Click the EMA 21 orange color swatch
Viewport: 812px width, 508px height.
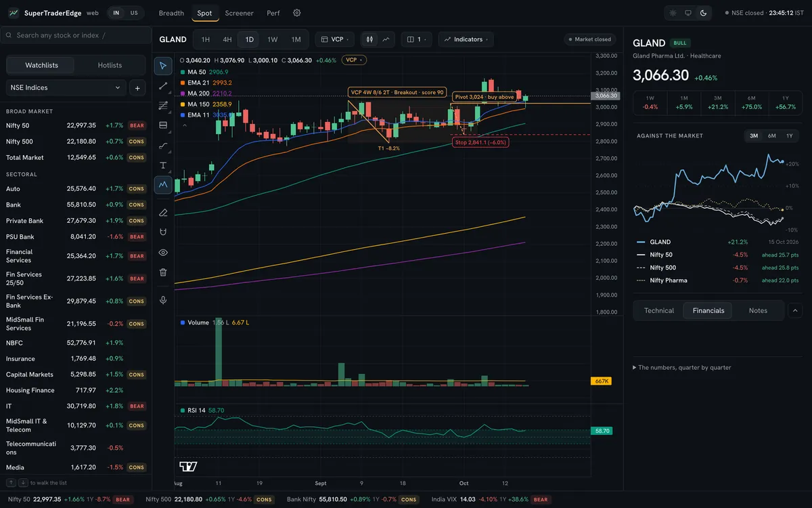coord(183,83)
